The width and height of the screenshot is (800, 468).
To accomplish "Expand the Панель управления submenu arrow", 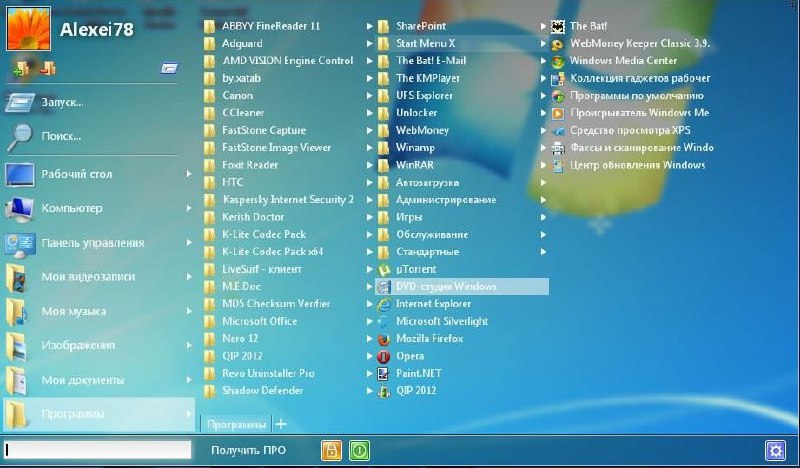I will pyautogui.click(x=189, y=243).
